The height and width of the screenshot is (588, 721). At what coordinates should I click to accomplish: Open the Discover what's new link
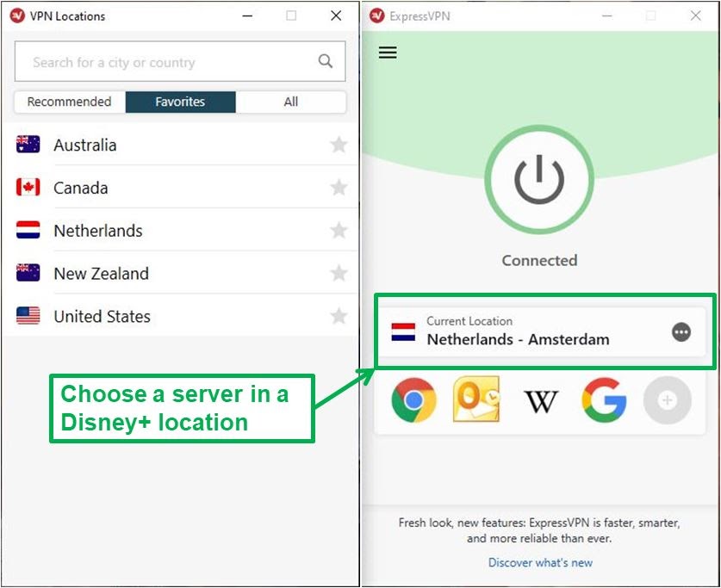click(540, 562)
